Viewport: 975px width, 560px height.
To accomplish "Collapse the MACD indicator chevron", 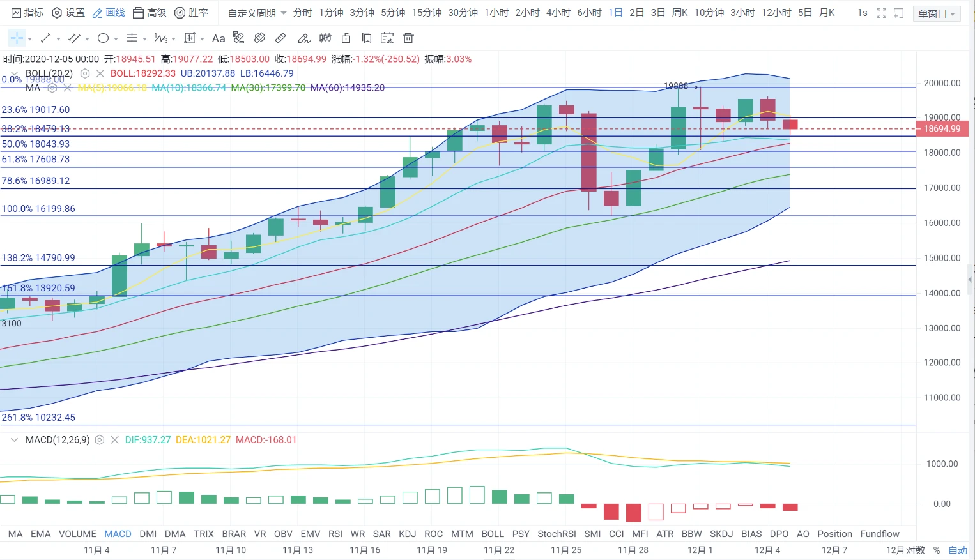I will coord(14,440).
